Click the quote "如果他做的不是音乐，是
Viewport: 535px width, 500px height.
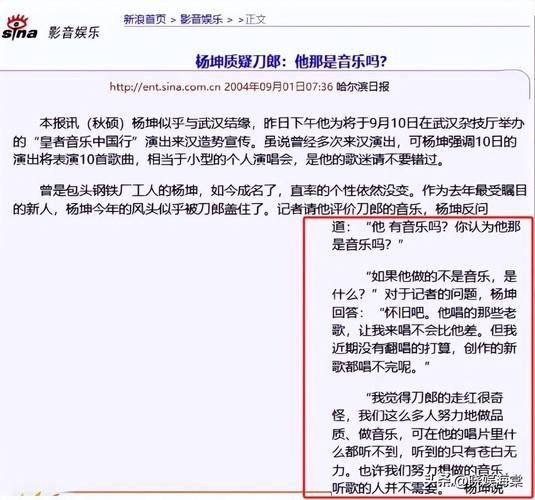click(x=441, y=276)
